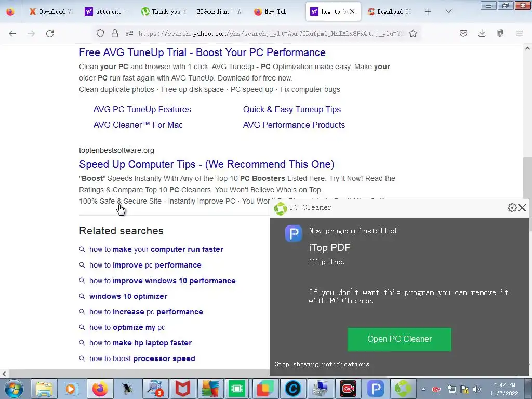
Task: Open AVG PC TuneUp Features link
Action: [142, 109]
